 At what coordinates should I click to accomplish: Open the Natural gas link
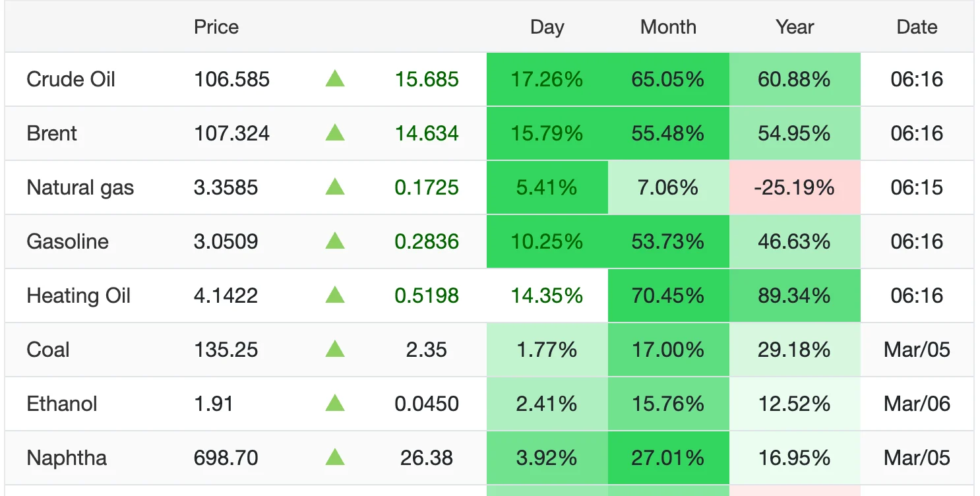(x=80, y=188)
